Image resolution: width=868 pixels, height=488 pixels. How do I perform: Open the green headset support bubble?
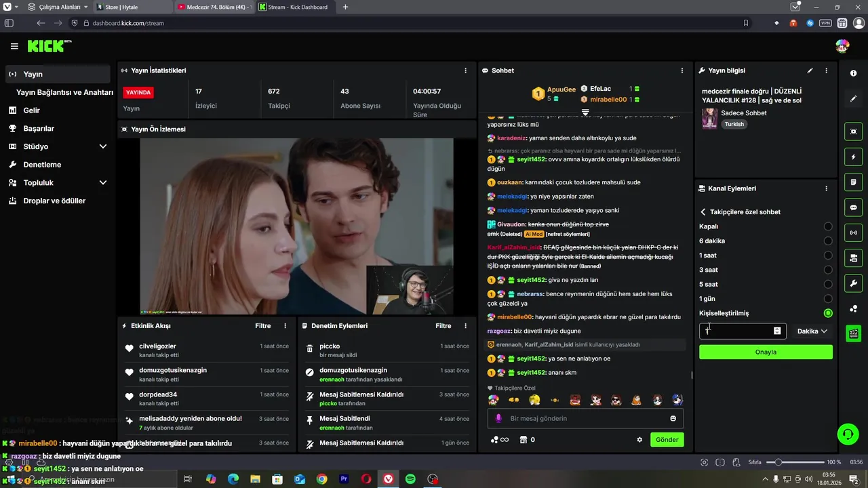click(848, 434)
